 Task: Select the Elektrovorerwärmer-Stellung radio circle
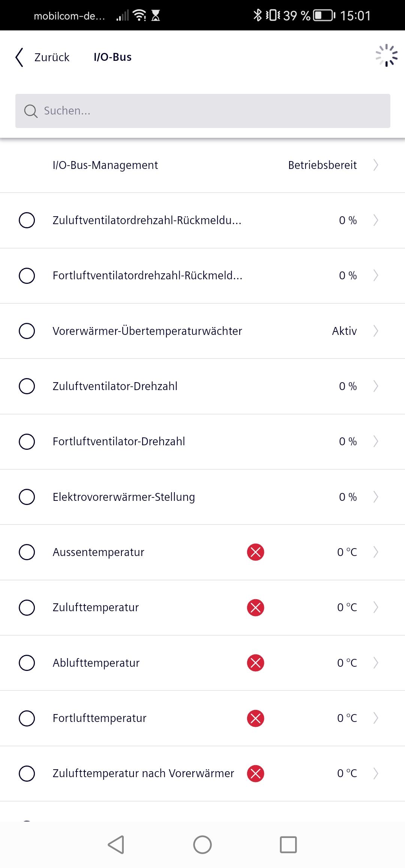(x=27, y=497)
